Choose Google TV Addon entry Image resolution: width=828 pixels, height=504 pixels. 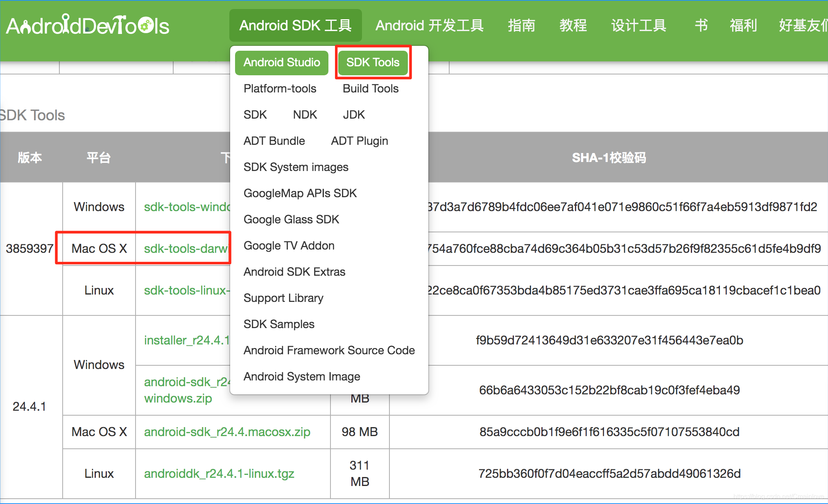[x=289, y=246]
